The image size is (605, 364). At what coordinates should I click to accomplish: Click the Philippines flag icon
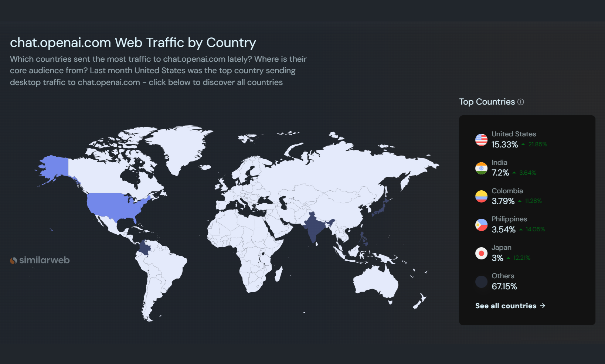point(481,225)
